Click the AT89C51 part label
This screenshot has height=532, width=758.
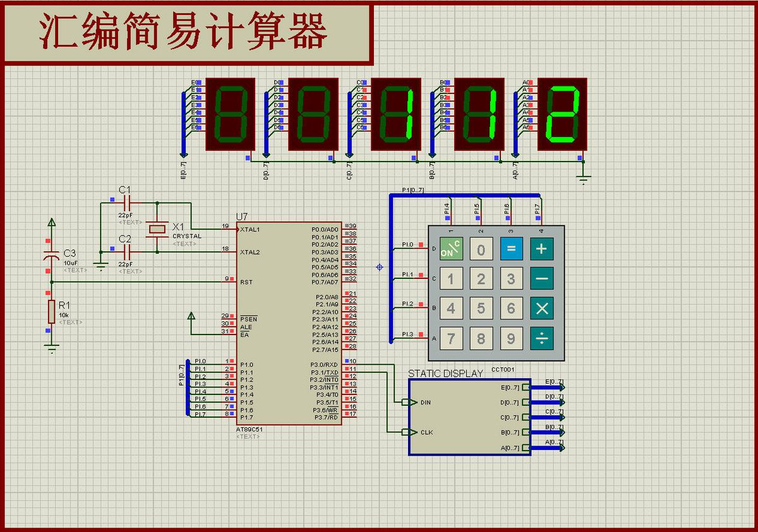click(x=250, y=429)
